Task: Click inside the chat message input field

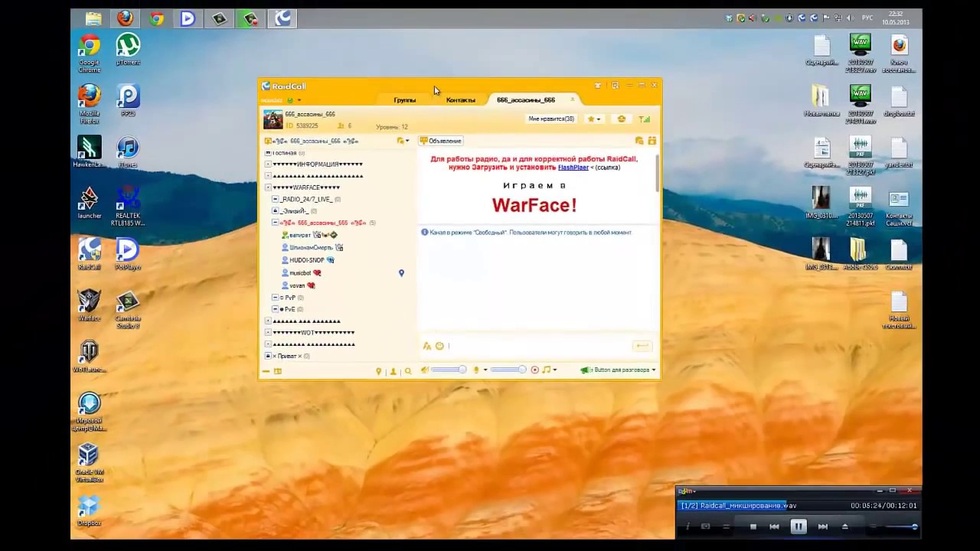Action: [x=539, y=346]
